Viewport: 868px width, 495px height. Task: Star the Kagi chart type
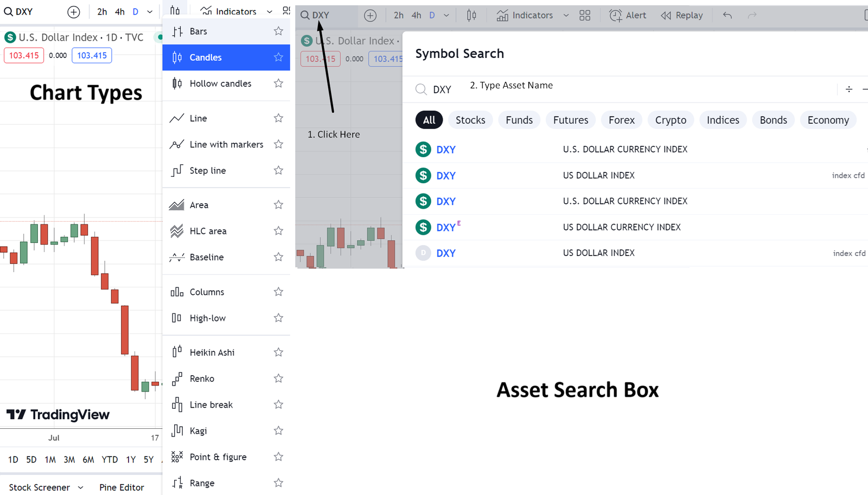point(278,430)
